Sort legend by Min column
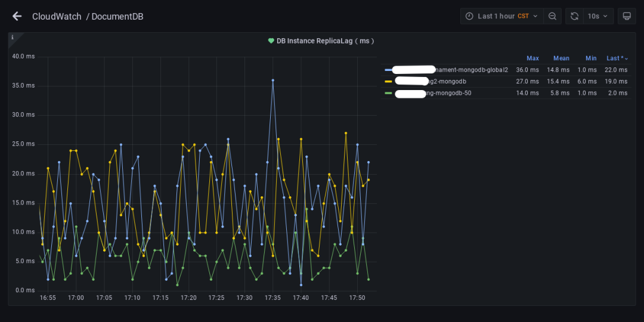Screen dimensions: 644x322 [x=591, y=58]
